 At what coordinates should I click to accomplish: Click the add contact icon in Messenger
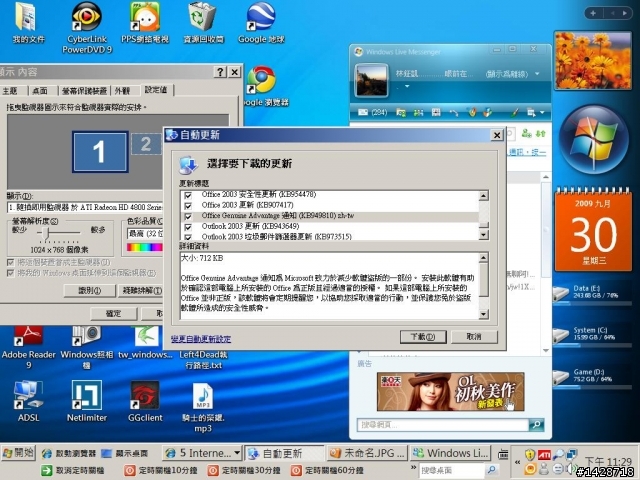[527, 133]
